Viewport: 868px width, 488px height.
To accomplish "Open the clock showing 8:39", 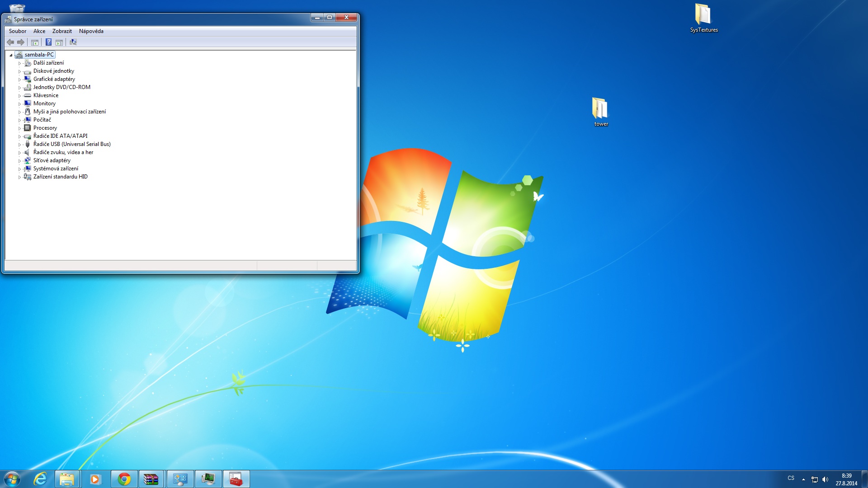I will point(846,479).
